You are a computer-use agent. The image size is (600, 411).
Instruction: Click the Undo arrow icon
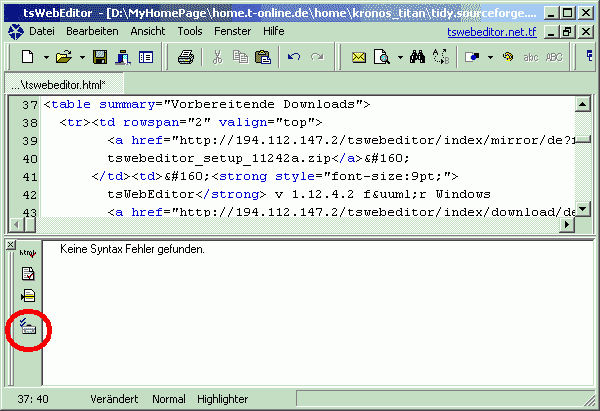(292, 58)
